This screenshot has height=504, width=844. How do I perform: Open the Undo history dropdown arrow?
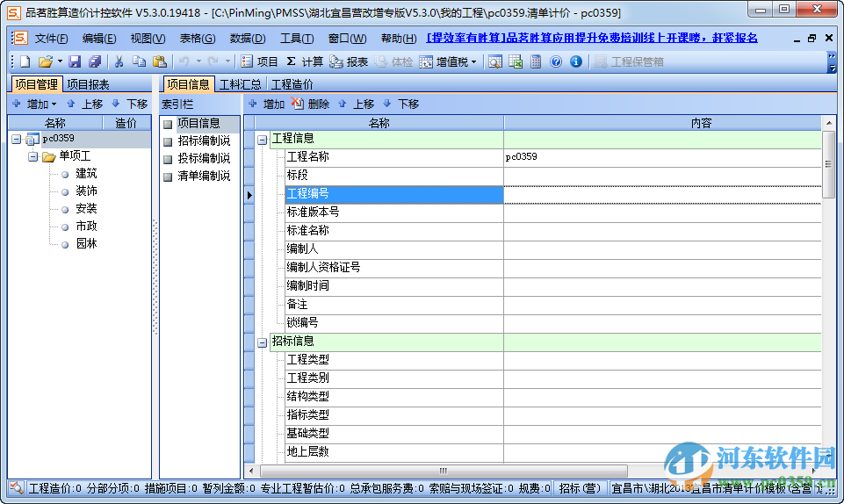coord(198,61)
